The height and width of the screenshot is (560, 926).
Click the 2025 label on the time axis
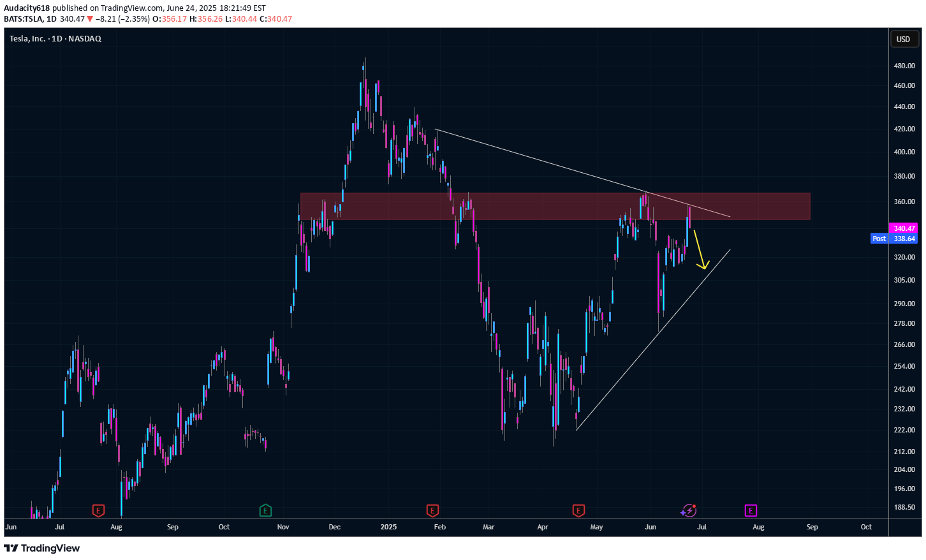click(x=388, y=527)
